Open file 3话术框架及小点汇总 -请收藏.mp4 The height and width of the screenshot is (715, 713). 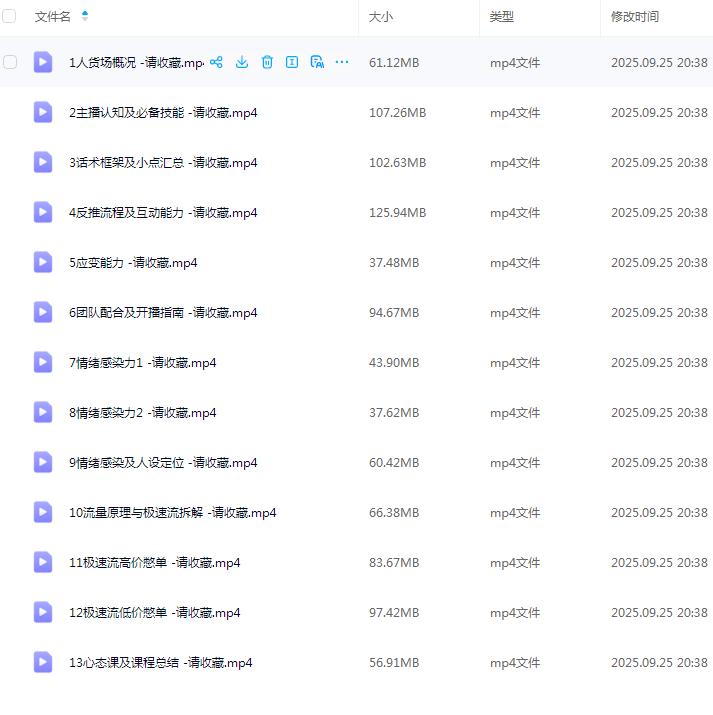pyautogui.click(x=163, y=163)
